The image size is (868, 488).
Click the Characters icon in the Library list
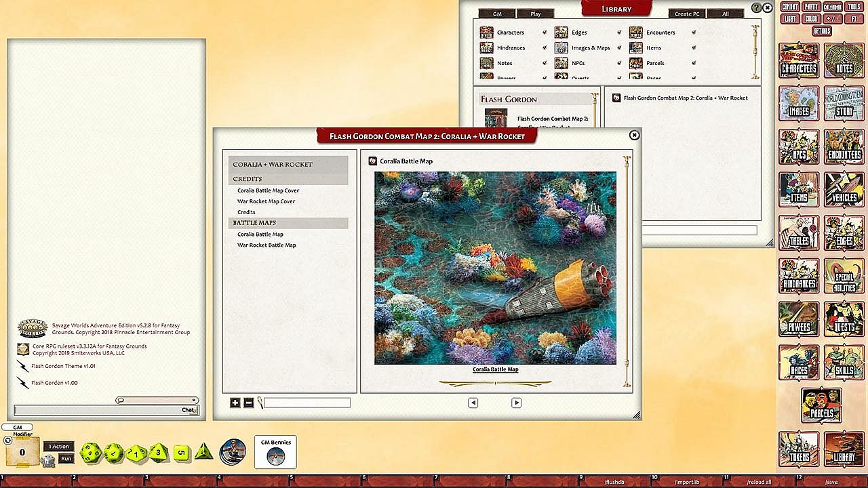pos(486,33)
